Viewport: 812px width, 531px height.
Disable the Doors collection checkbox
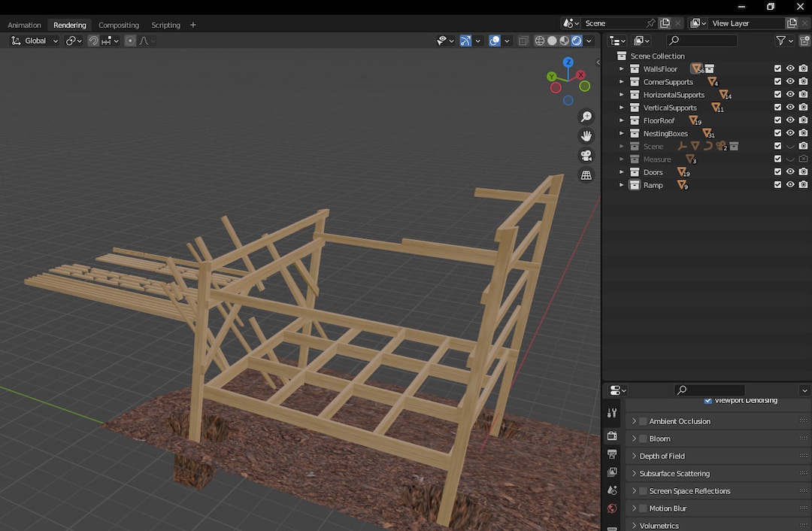click(777, 171)
